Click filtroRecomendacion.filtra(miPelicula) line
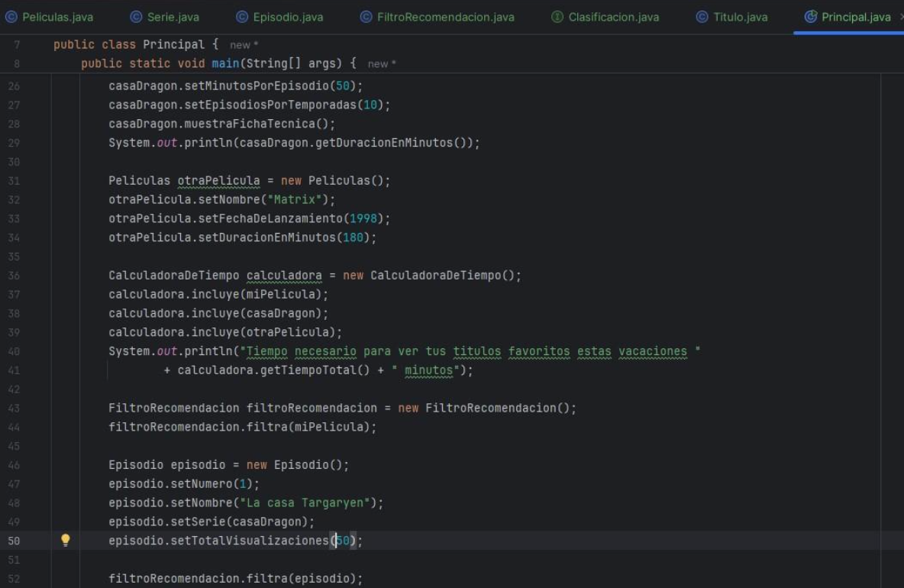 (242, 427)
